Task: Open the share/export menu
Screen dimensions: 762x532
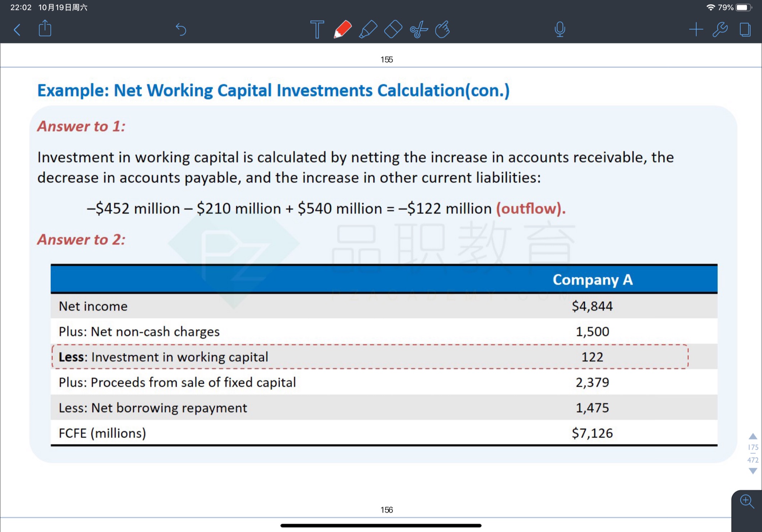Action: point(45,28)
